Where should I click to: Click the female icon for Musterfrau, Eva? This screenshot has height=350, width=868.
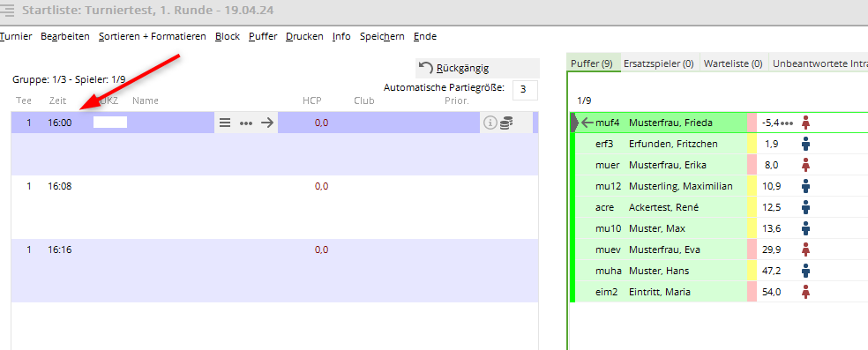806,249
